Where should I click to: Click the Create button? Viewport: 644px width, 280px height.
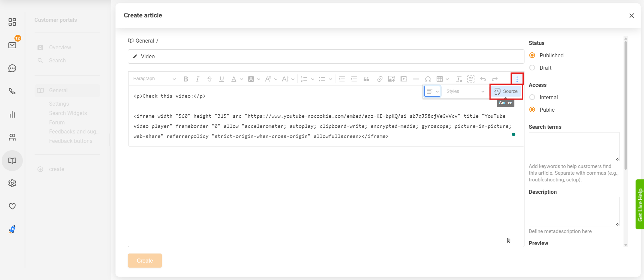(x=145, y=261)
